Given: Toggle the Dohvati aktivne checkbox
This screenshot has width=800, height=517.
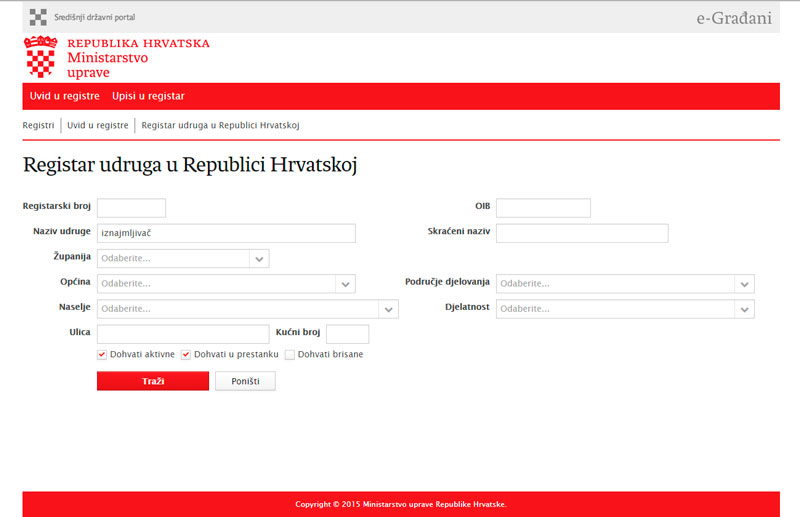Looking at the screenshot, I should pos(102,354).
